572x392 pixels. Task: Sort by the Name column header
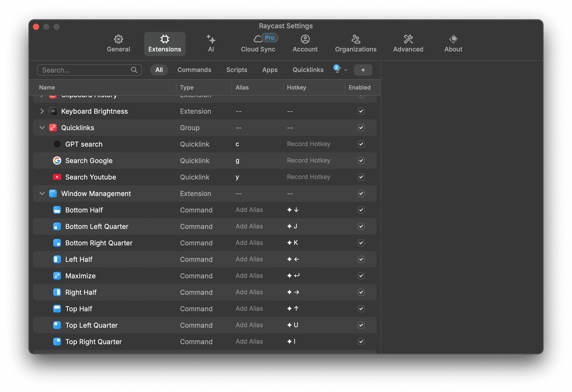pyautogui.click(x=47, y=87)
